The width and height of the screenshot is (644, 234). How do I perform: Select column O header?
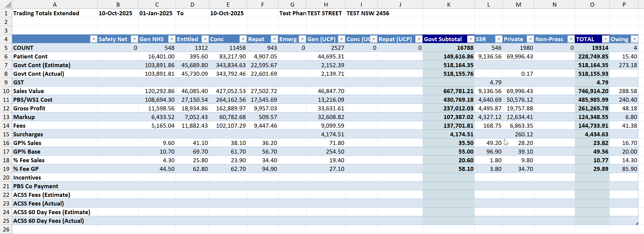click(592, 4)
